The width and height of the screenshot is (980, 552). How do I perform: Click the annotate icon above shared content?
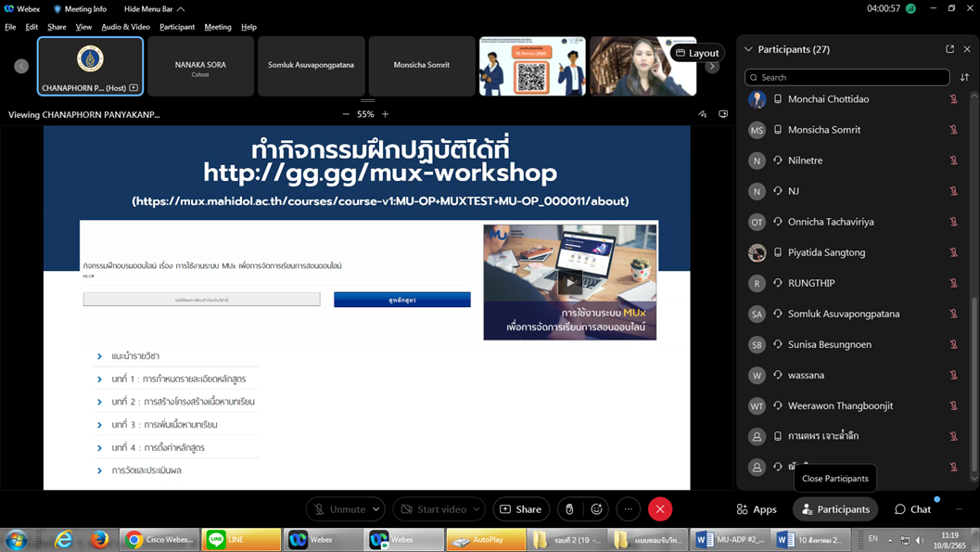703,114
